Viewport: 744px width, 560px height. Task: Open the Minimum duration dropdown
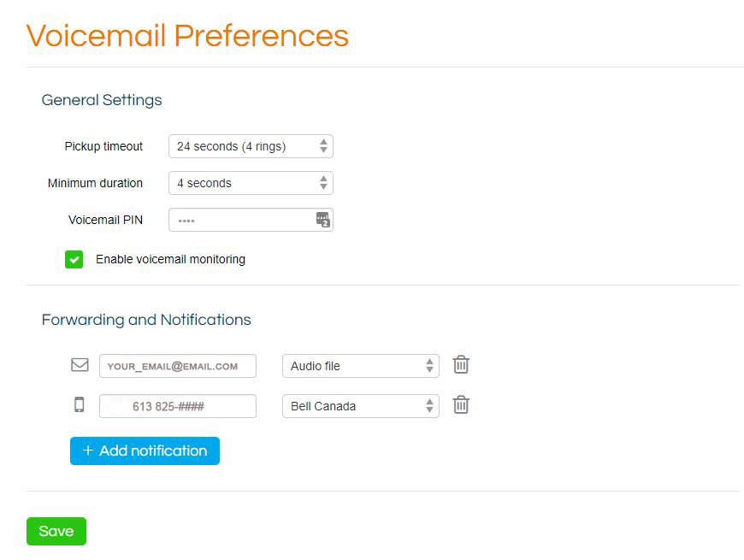251,183
